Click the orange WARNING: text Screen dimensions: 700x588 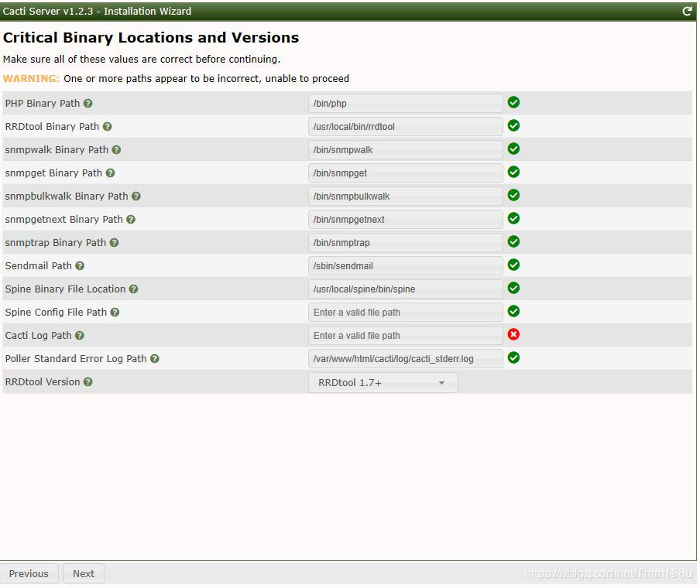click(x=31, y=78)
